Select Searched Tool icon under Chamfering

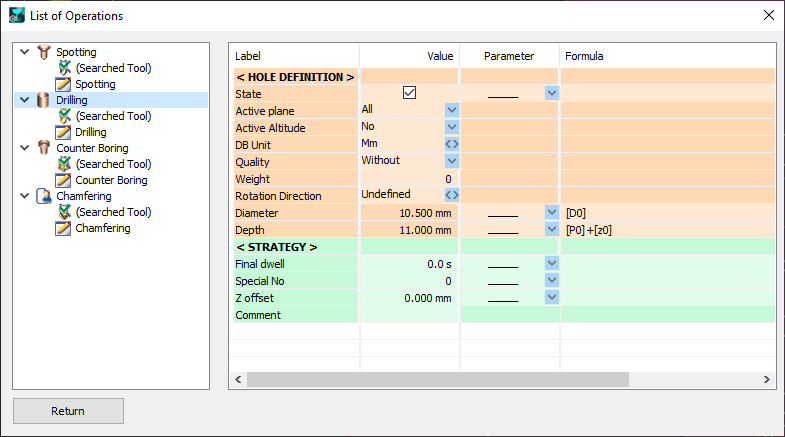[x=64, y=212]
